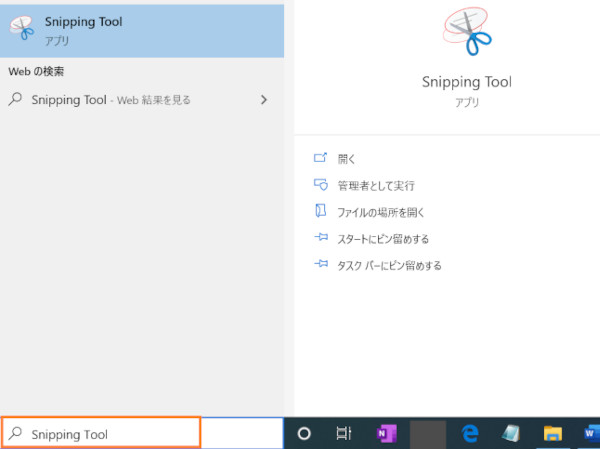Launch Microsoft Edge from the taskbar

coord(470,434)
